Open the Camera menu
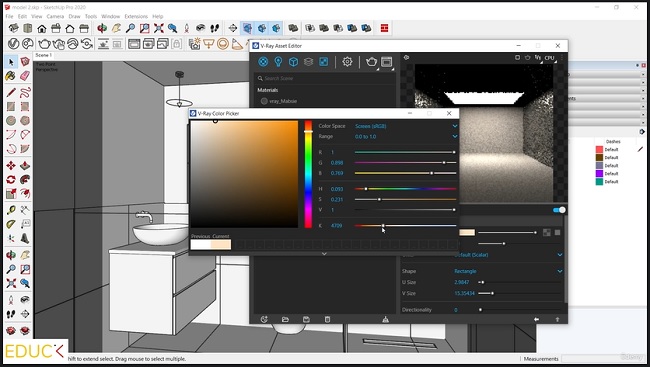650x367 pixels. [55, 16]
